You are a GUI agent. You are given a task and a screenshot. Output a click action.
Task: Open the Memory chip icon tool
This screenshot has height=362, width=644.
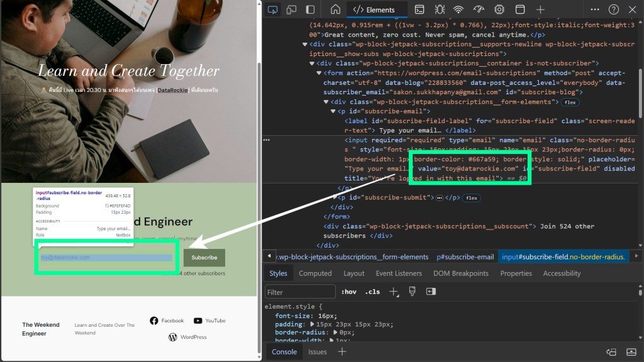[499, 9]
